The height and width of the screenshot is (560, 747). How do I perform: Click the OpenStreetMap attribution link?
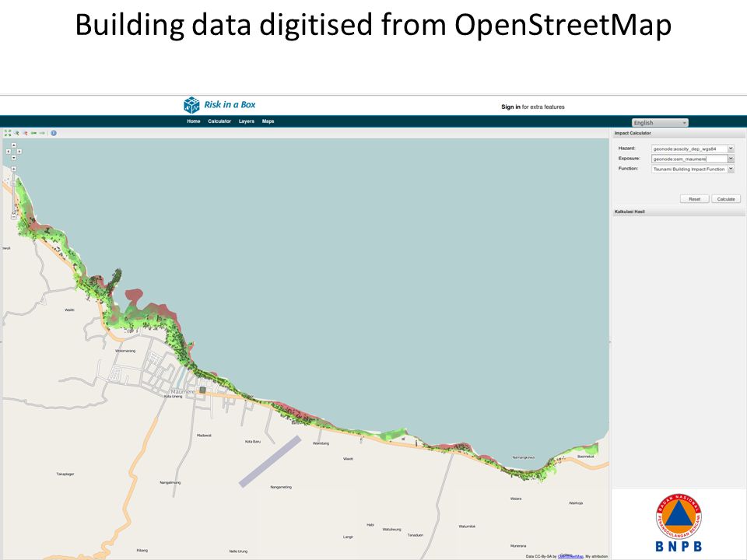(570, 556)
